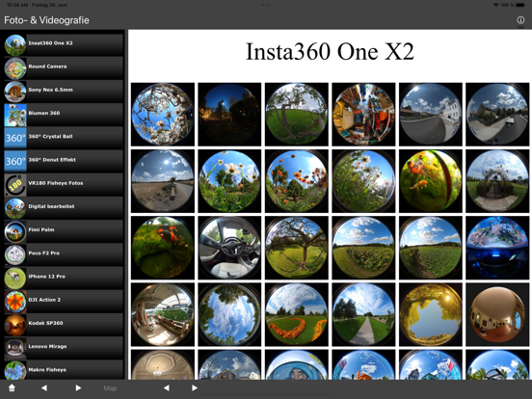Click the blue 360° icon beside Donut Effekt
This screenshot has height=399, width=532.
15,161
